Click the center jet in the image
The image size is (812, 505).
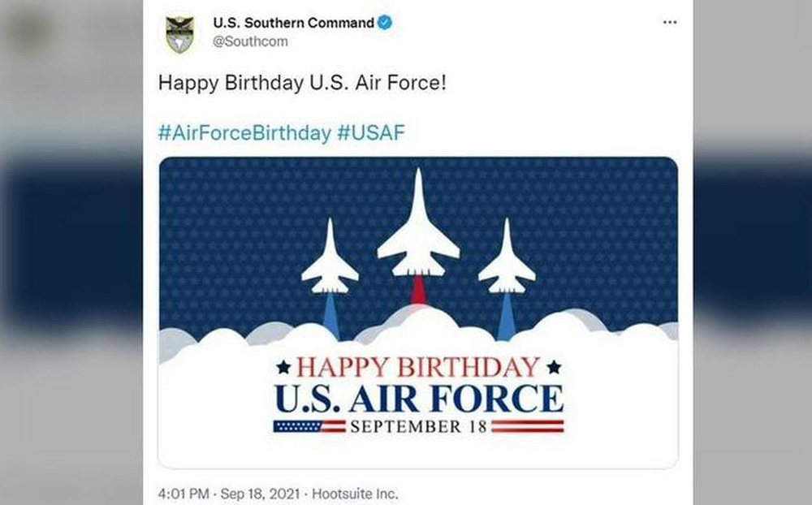tap(418, 227)
